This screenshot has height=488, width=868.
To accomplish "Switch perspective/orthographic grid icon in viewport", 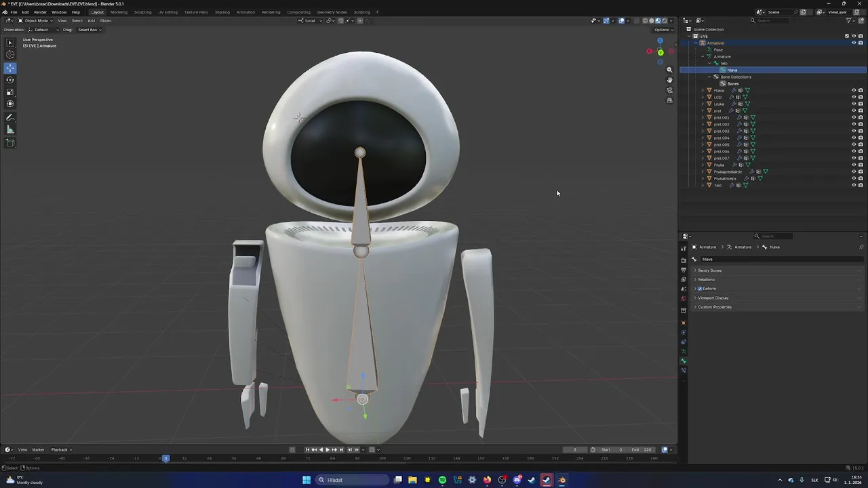I will pos(669,100).
